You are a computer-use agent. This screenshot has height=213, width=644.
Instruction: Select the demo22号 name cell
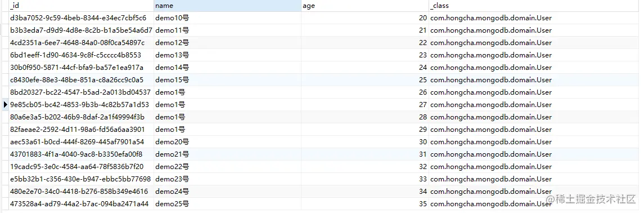pos(228,167)
